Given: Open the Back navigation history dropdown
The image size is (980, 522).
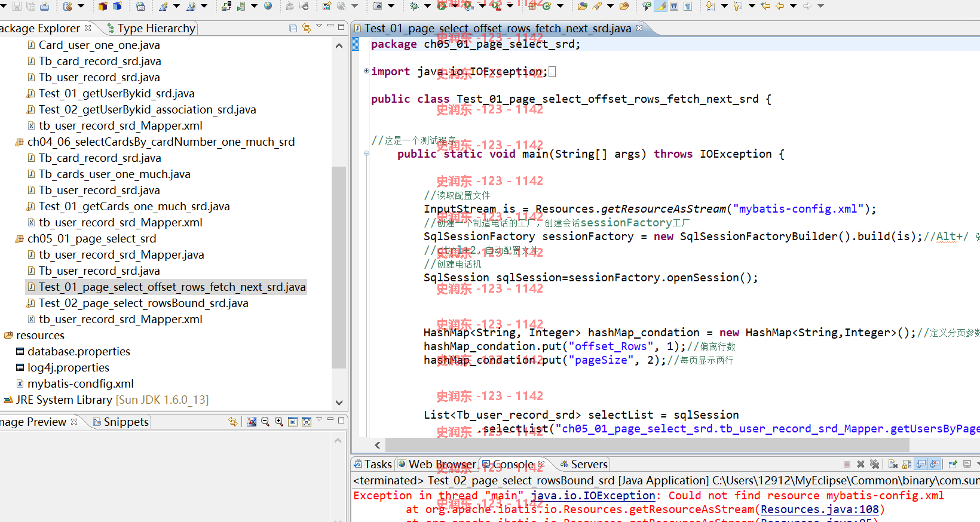Looking at the screenshot, I should [793, 6].
